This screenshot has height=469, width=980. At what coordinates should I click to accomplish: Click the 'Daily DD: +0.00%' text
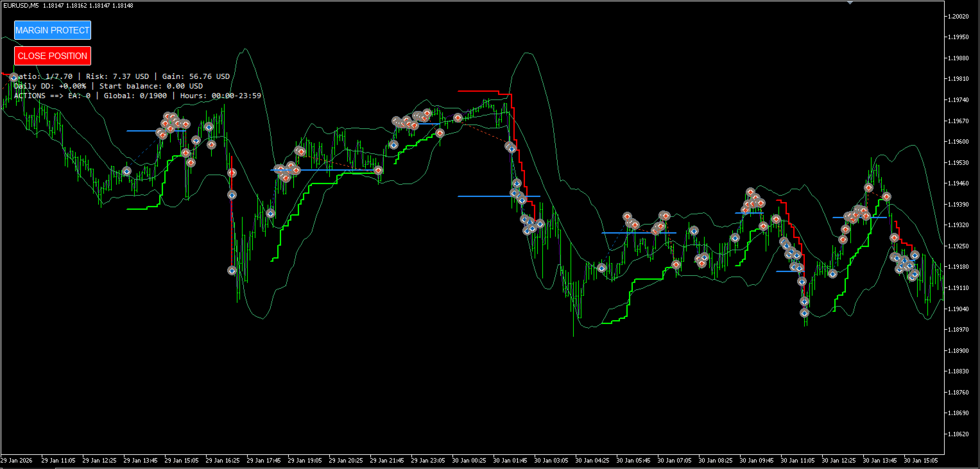point(50,86)
